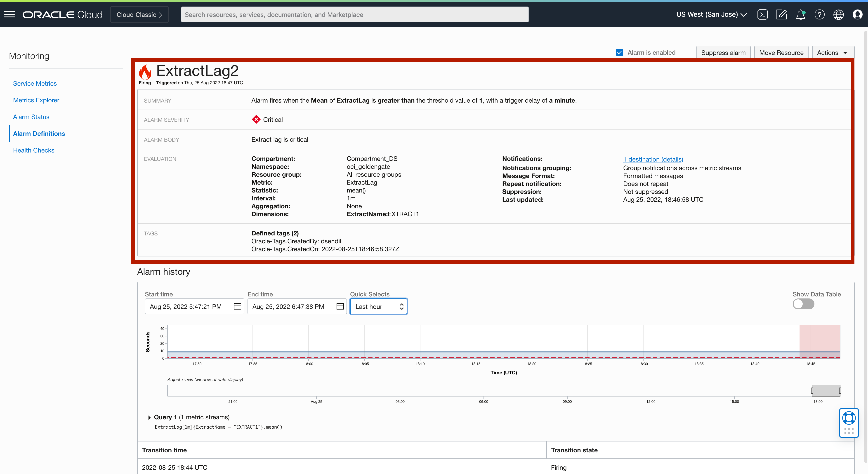
Task: Expand Query 1 metric streams
Action: pos(149,417)
